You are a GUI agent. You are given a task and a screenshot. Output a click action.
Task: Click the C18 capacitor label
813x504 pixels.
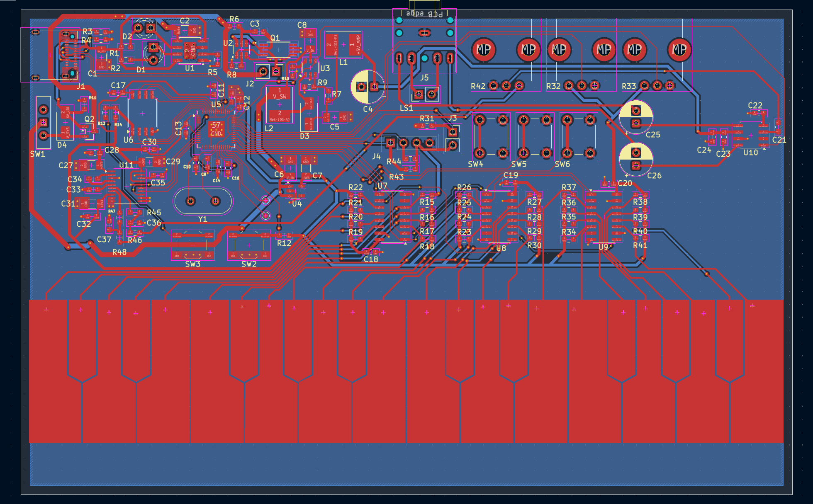[x=371, y=259]
